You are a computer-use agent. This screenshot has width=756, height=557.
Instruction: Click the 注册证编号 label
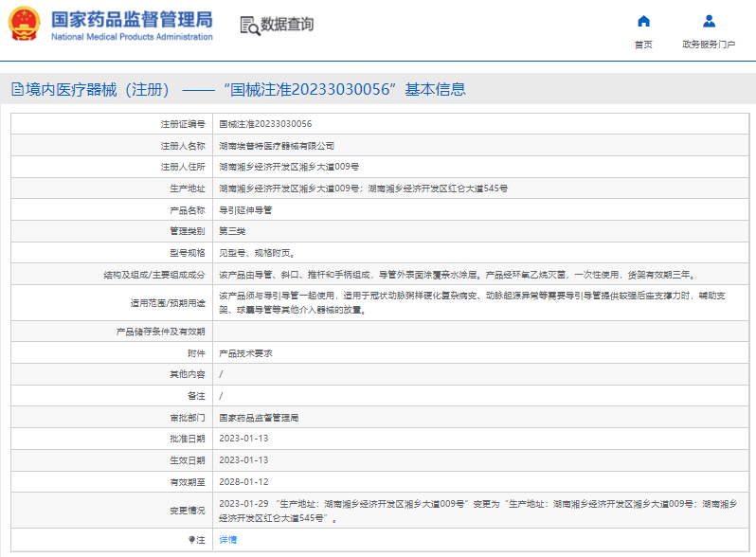point(183,124)
